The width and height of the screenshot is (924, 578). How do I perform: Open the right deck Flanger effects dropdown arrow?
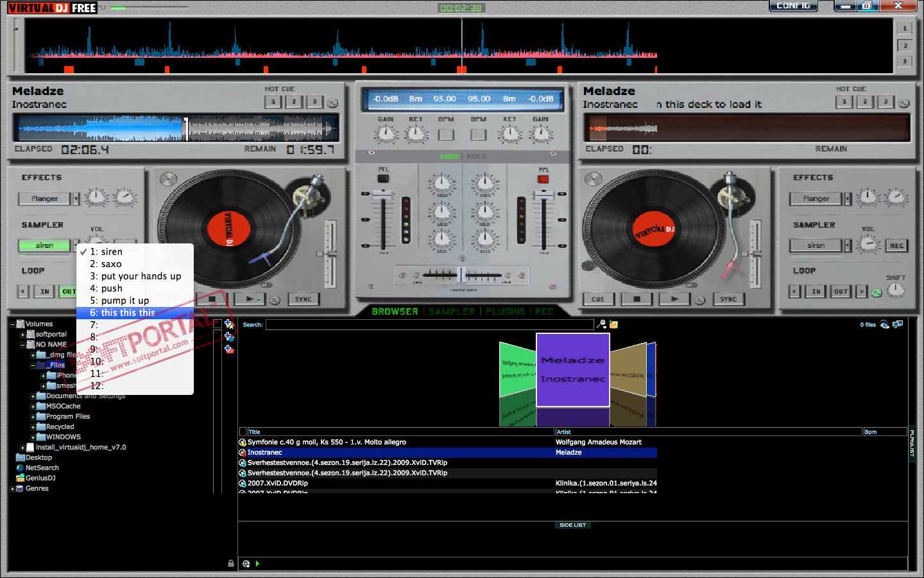[848, 199]
